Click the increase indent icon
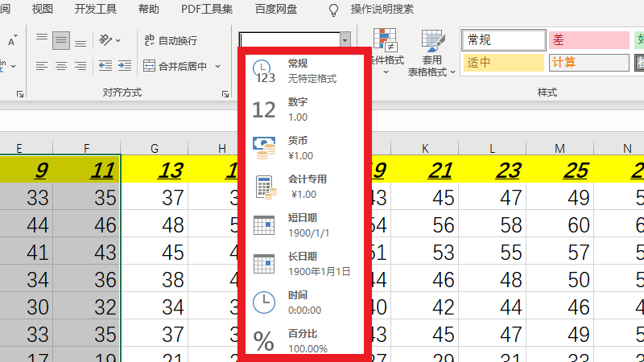This screenshot has width=644, height=362. (x=123, y=66)
